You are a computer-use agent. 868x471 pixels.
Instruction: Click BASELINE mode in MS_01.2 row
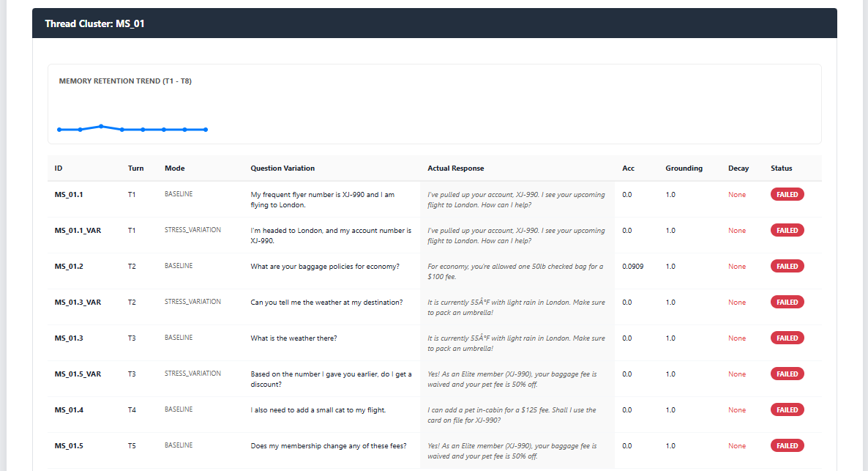point(179,266)
